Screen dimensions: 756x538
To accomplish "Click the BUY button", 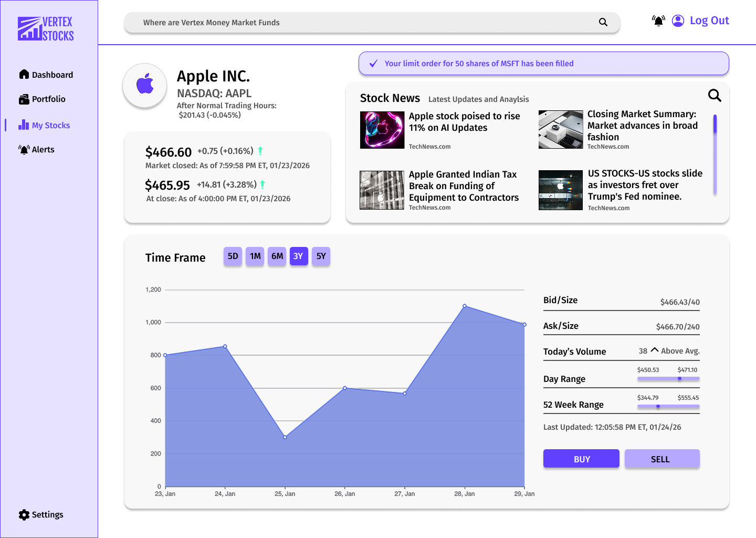I will 581,459.
